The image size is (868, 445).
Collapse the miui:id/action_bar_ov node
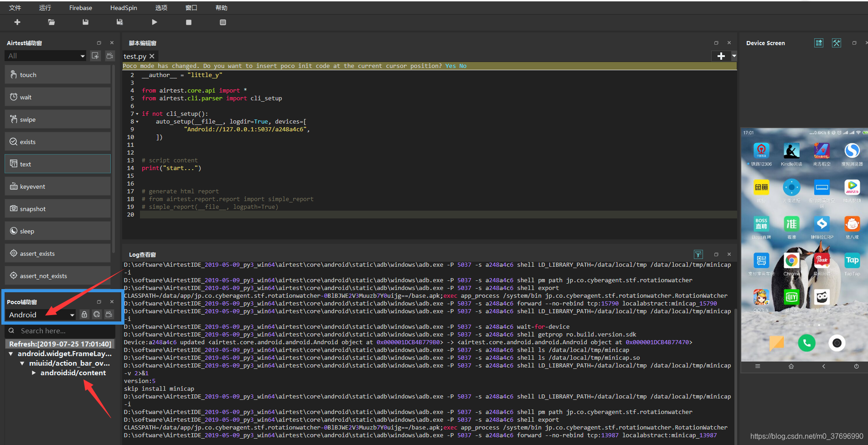pos(22,363)
